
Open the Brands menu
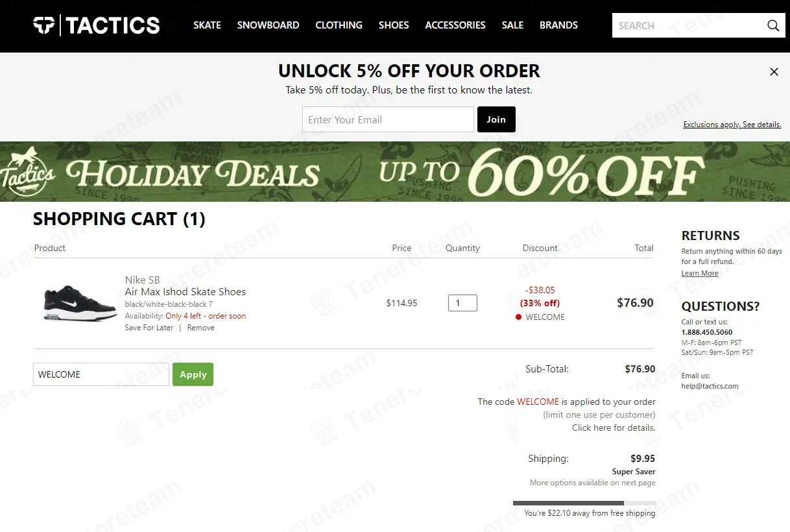click(558, 25)
